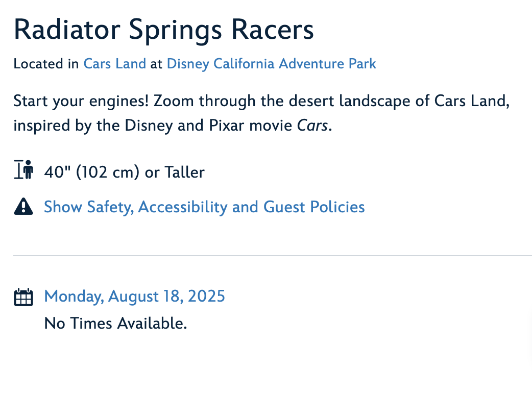Screen dimensions: 532x395
Task: Click the 40" (102 cm) or Taller text
Action: point(125,172)
